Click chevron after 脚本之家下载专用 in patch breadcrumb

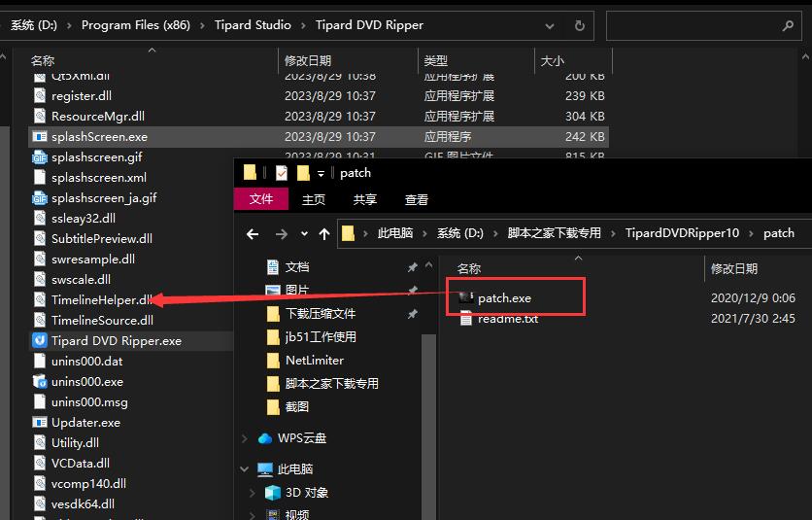[x=613, y=234]
